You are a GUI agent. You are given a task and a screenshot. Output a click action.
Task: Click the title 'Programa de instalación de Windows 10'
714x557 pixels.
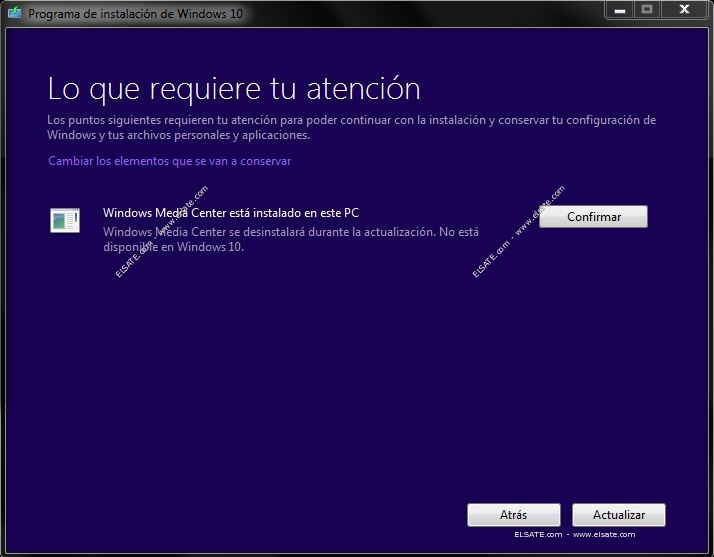coord(135,14)
